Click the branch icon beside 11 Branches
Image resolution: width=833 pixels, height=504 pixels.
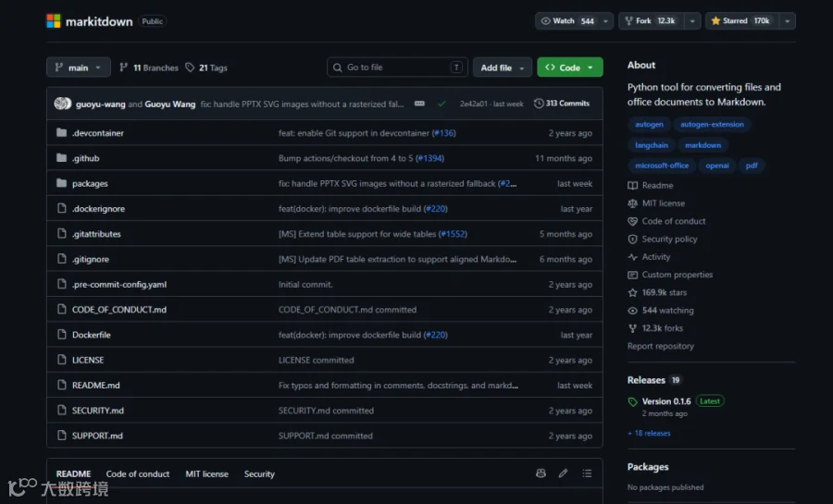[124, 68]
